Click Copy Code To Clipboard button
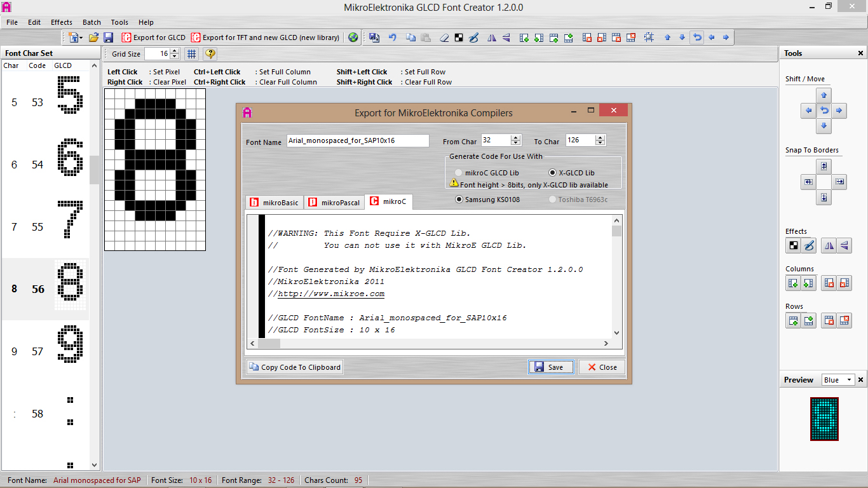Viewport: 868px width, 488px height. pos(295,367)
